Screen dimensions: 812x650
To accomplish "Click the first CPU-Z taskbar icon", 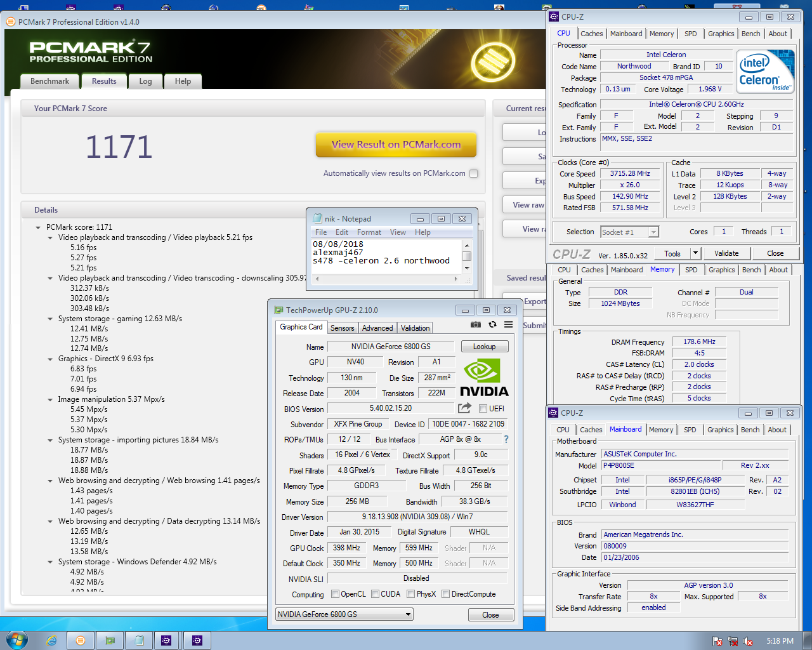I will click(x=166, y=640).
